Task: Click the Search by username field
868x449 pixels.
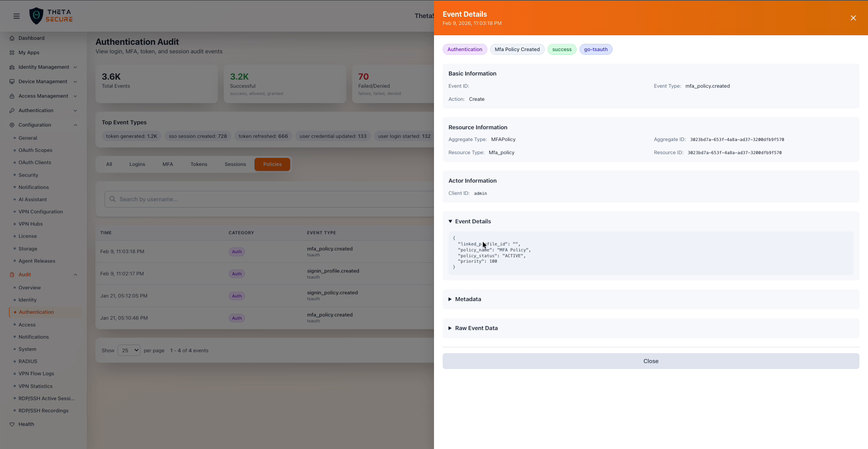Action: tap(271, 199)
